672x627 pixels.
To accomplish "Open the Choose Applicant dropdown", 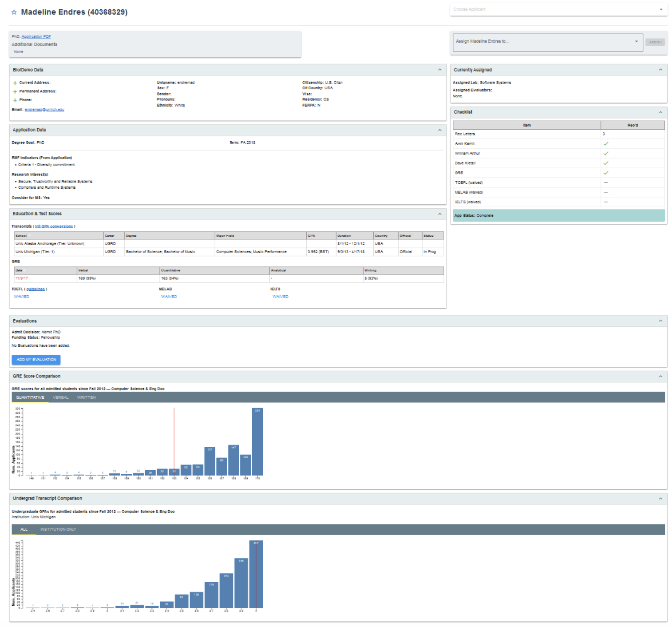I will 558,9.
